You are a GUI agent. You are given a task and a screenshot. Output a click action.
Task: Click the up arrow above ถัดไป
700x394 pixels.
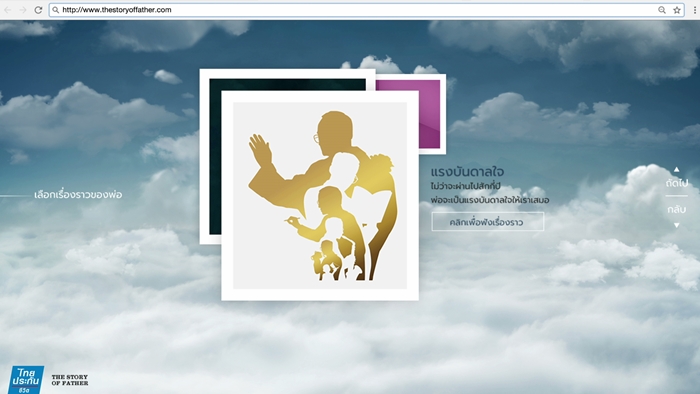tap(677, 169)
